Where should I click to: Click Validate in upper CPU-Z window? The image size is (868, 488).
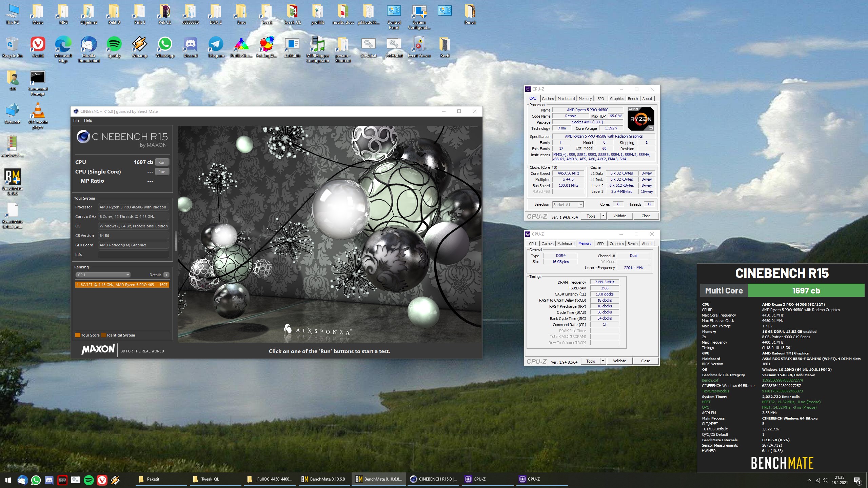(619, 216)
